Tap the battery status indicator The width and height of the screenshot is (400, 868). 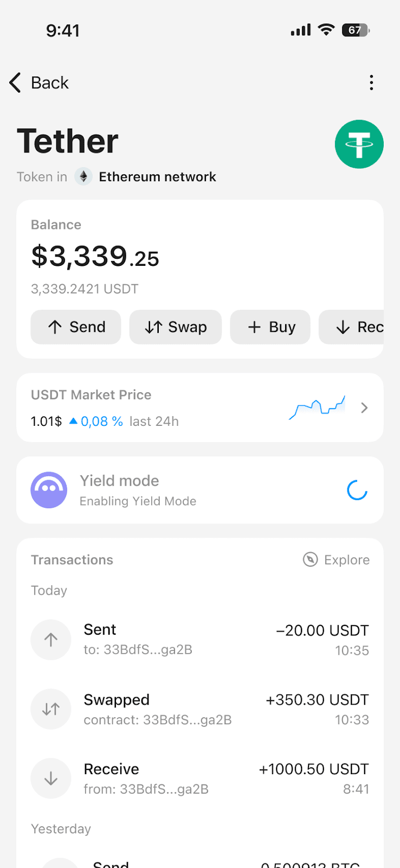point(356,30)
